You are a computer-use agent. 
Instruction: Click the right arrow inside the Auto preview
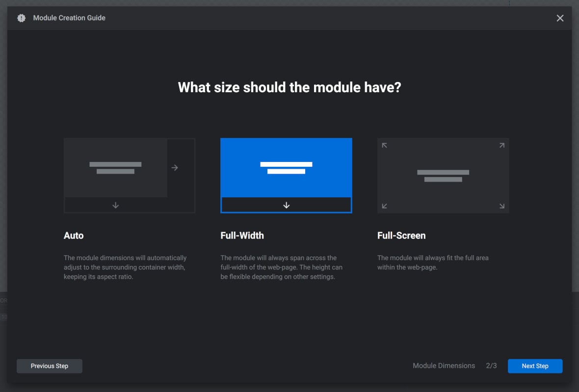[x=175, y=167]
